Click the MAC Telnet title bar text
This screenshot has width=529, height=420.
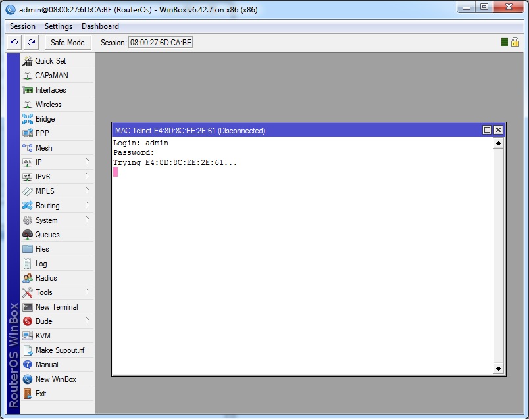click(190, 131)
